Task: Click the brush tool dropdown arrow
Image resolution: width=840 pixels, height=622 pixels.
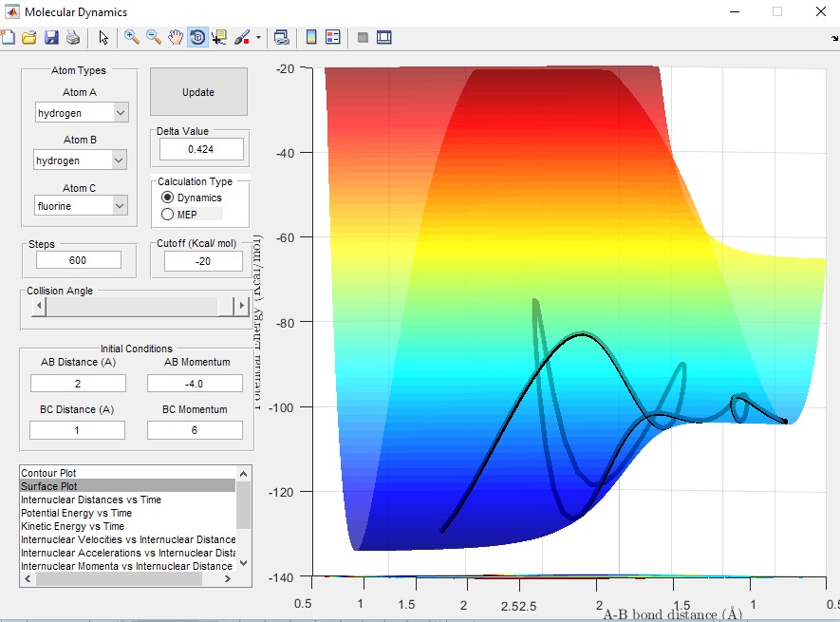Action: tap(258, 38)
